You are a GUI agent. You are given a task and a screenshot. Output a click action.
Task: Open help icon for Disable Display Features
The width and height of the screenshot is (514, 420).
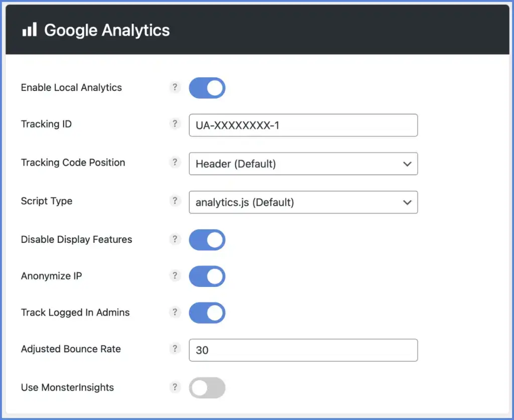click(175, 239)
